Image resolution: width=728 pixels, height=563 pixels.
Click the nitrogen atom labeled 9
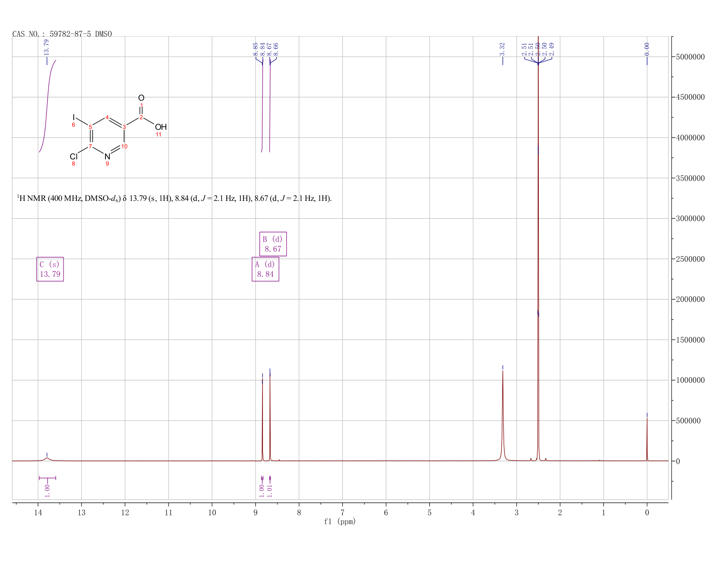click(107, 156)
